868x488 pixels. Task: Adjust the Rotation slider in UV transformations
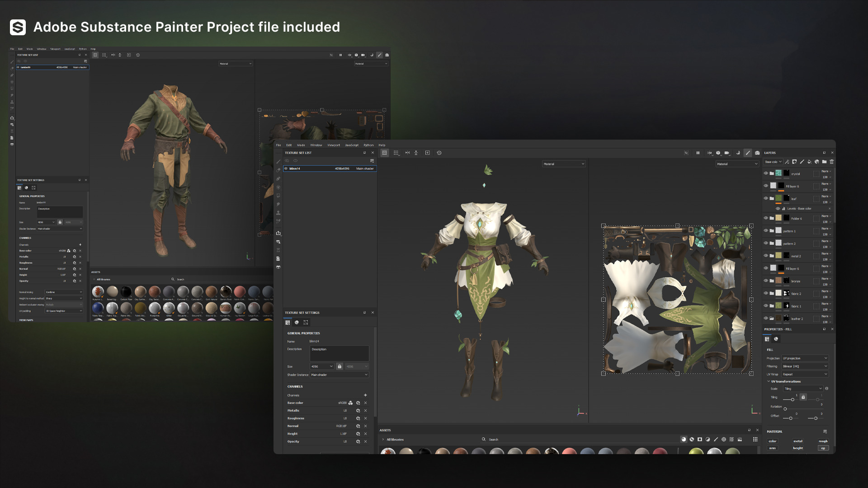pyautogui.click(x=785, y=409)
